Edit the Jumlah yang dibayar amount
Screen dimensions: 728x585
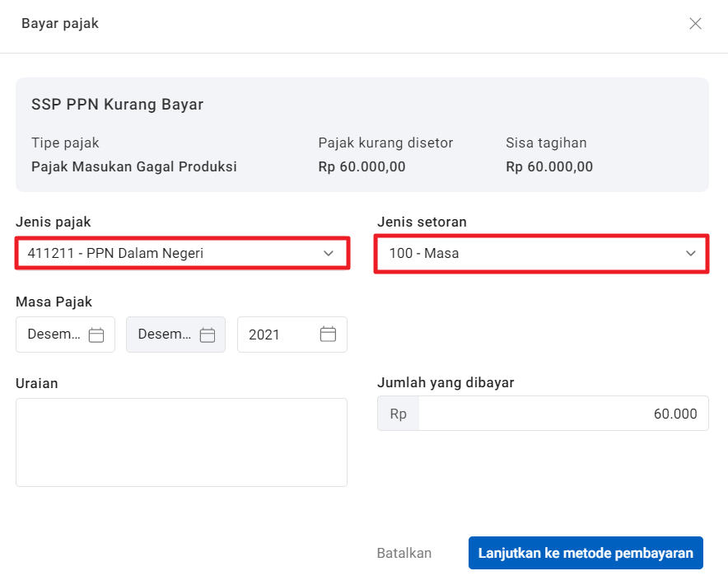(x=563, y=414)
